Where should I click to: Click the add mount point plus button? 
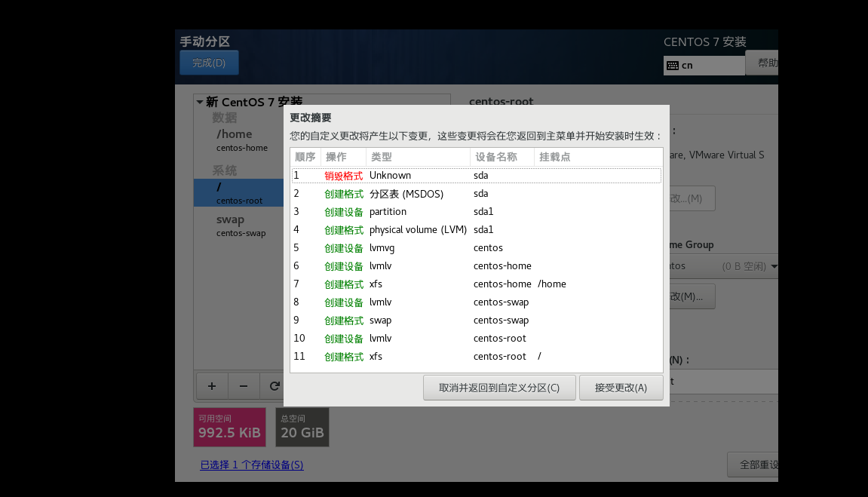pos(211,386)
